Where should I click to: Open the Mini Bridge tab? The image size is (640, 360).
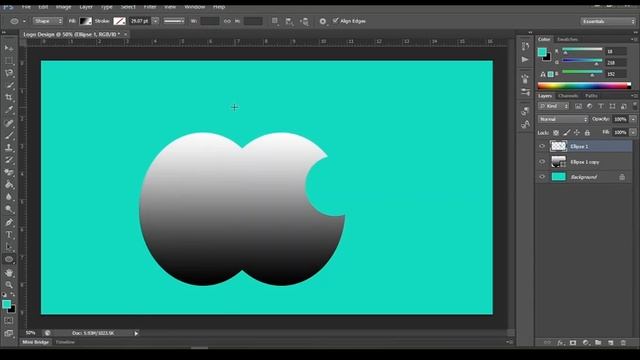click(36, 342)
